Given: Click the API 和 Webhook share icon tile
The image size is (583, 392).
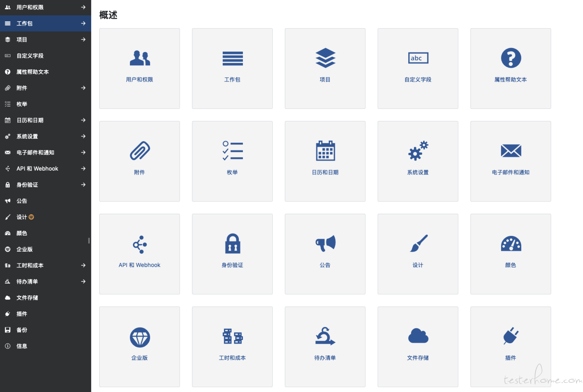Looking at the screenshot, I should 140,254.
